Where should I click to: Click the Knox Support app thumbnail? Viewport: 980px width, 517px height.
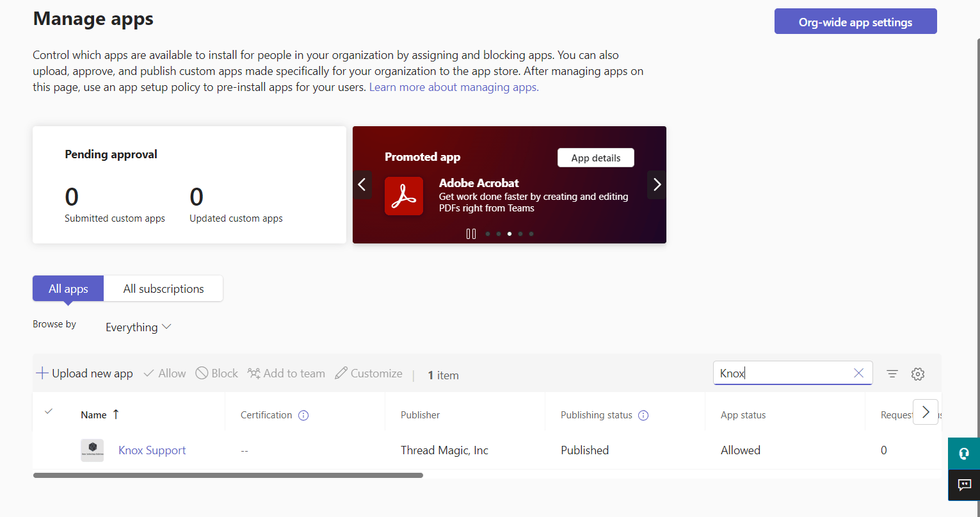coord(92,450)
